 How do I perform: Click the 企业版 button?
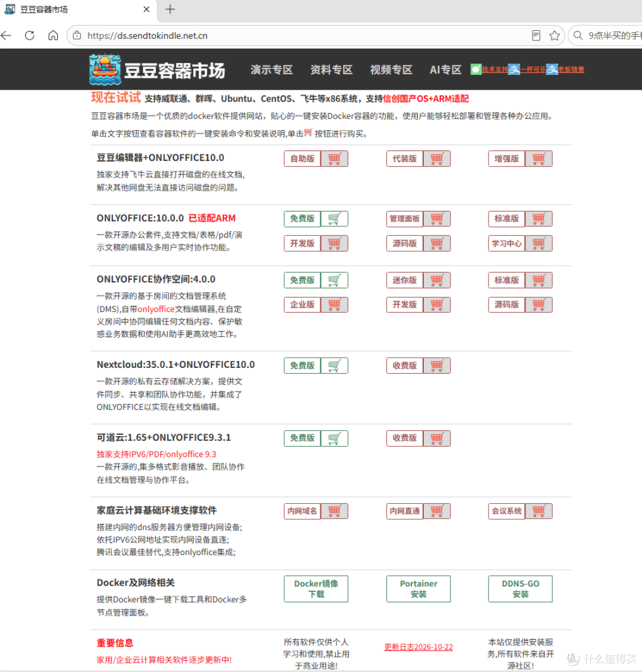pyautogui.click(x=303, y=305)
